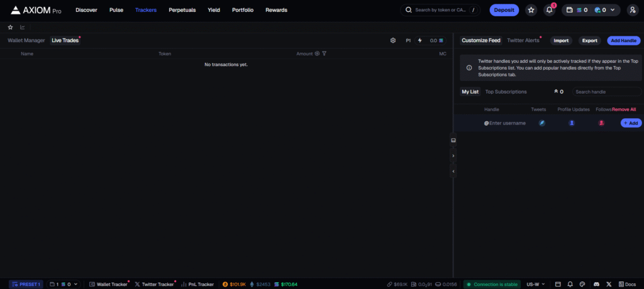Toggle Tweets tracking for new handle
Viewport: 644px width, 289px height.
click(541, 123)
